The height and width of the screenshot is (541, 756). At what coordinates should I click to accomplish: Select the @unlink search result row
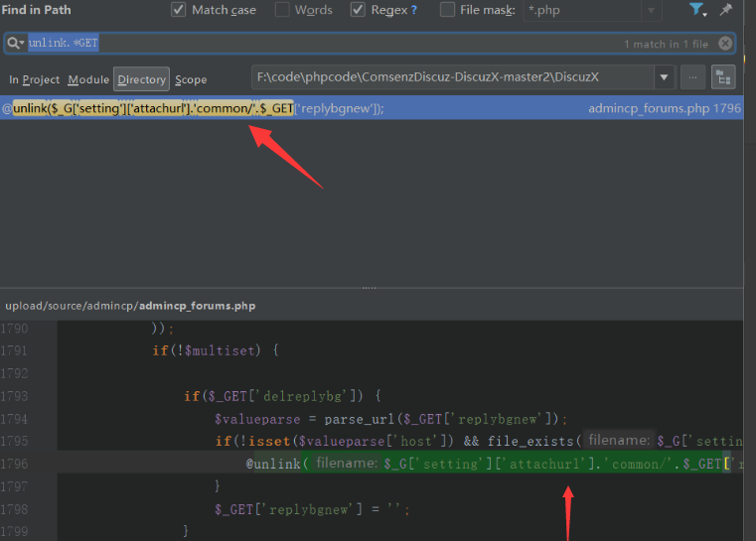[x=372, y=108]
